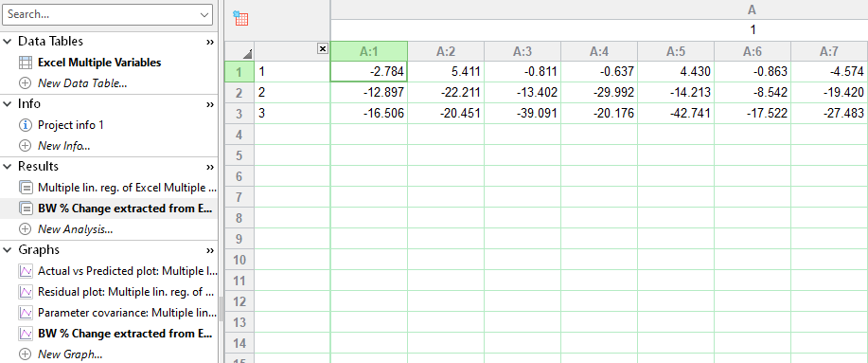This screenshot has width=868, height=363.
Task: Click cell containing -16.506
Action: click(x=368, y=114)
